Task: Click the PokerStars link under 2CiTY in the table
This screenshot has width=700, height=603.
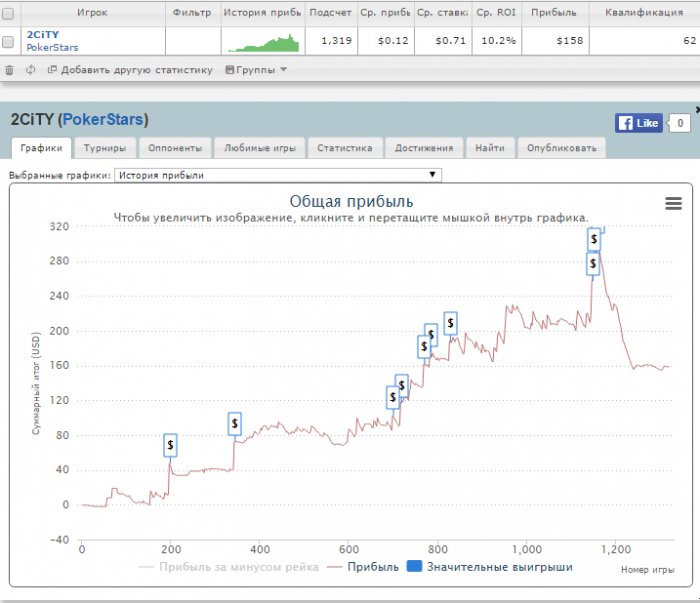Action: (x=52, y=47)
